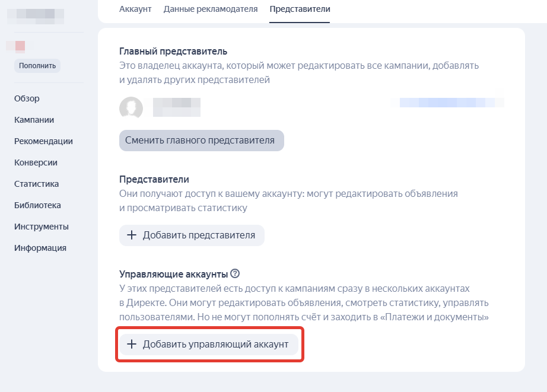Switch to the Представители tab

[x=299, y=9]
